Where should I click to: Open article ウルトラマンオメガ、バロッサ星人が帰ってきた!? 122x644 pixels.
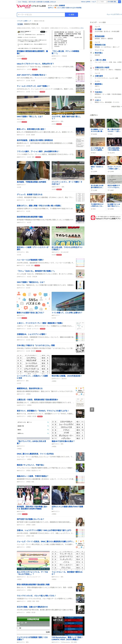[x=36, y=596]
